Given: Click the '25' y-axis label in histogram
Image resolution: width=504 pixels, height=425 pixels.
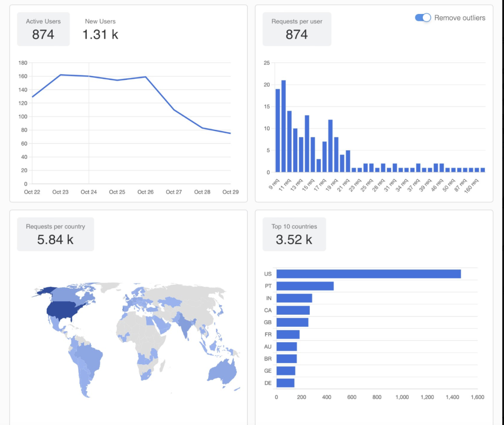Looking at the screenshot, I should [267, 63].
